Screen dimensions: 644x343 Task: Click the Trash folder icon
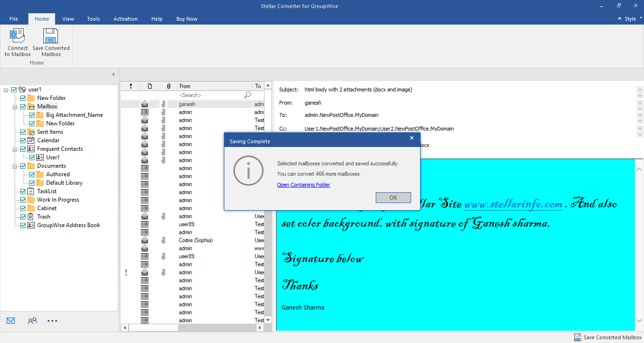[31, 217]
